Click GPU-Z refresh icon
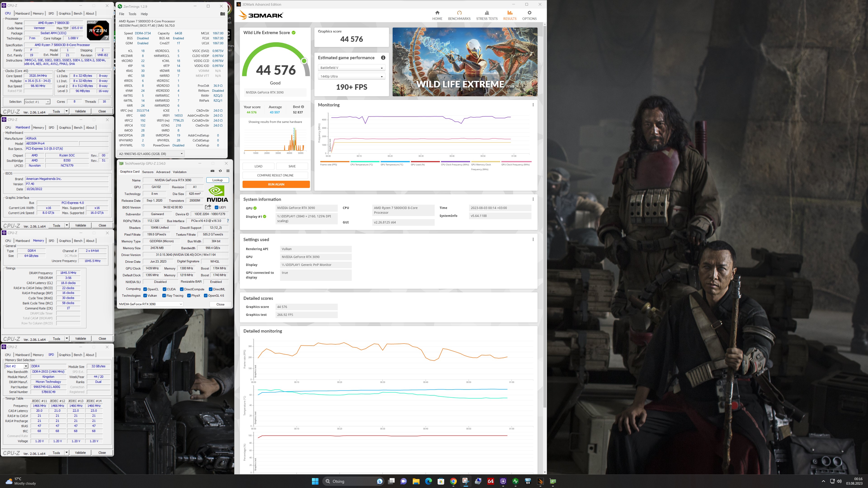 pos(220,171)
